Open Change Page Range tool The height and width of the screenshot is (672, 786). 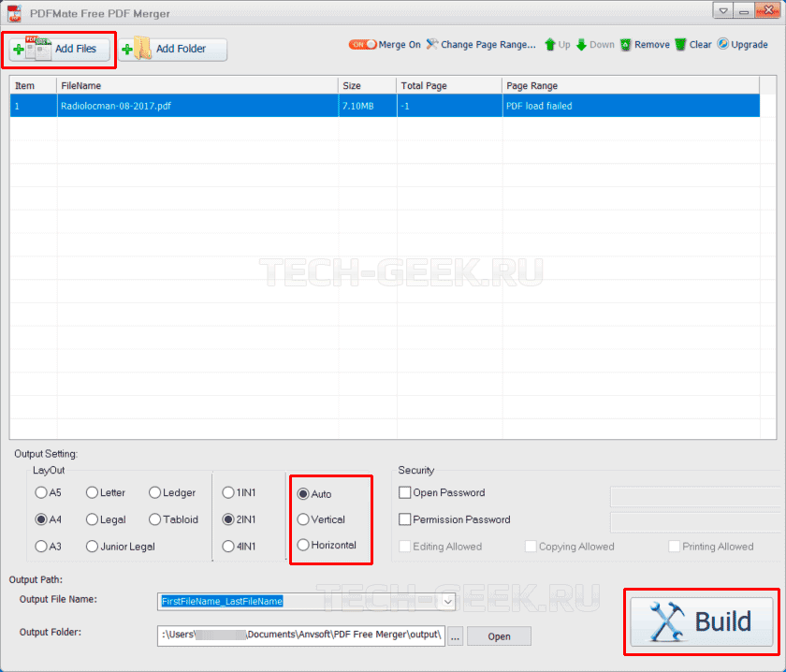(x=481, y=45)
